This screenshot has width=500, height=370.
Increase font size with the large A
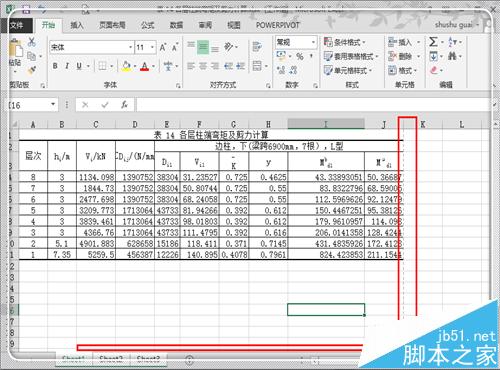click(163, 48)
